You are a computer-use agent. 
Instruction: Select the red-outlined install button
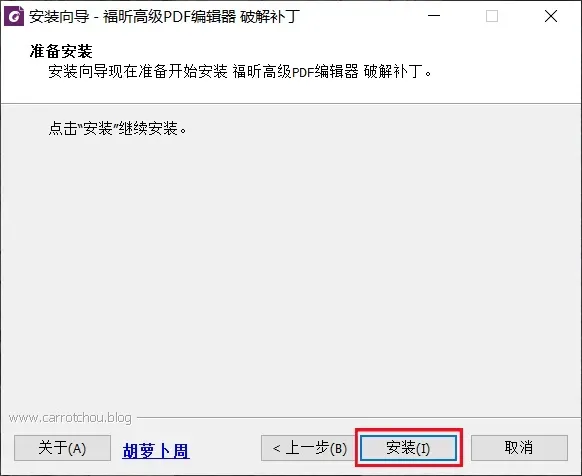click(408, 448)
